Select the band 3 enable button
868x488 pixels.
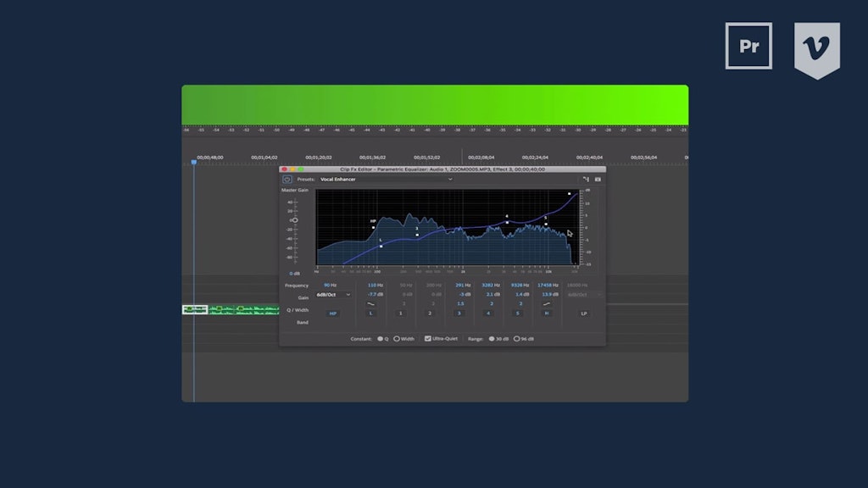(x=459, y=313)
